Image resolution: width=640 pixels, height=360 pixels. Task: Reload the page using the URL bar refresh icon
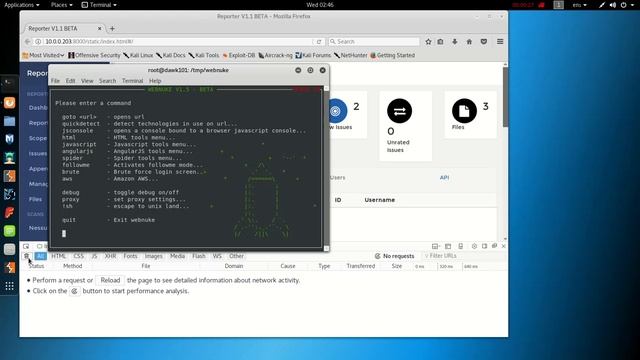(319, 42)
